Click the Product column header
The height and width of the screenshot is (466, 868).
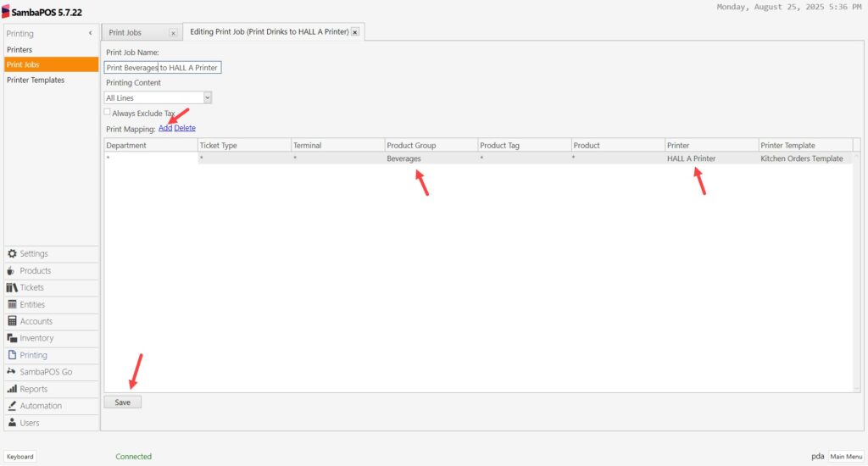coord(618,146)
